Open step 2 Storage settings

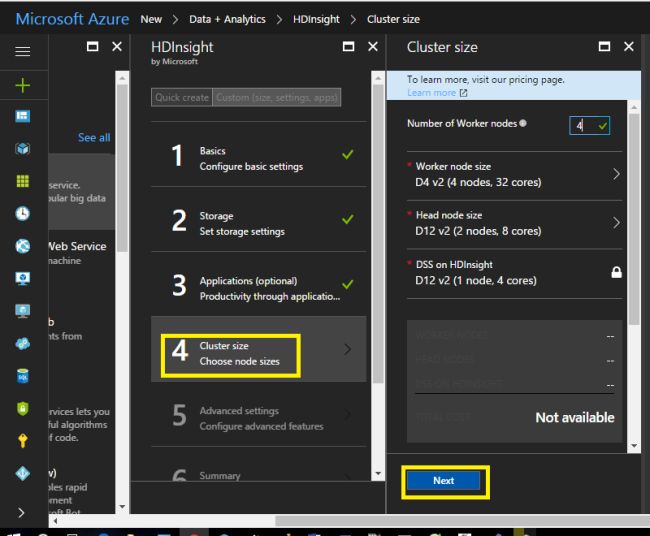(259, 221)
